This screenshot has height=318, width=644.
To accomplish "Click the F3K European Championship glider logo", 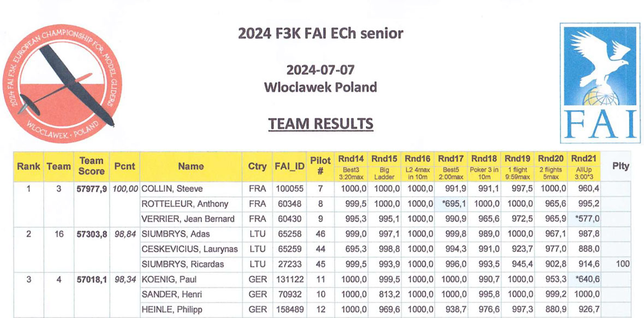I will point(58,83).
